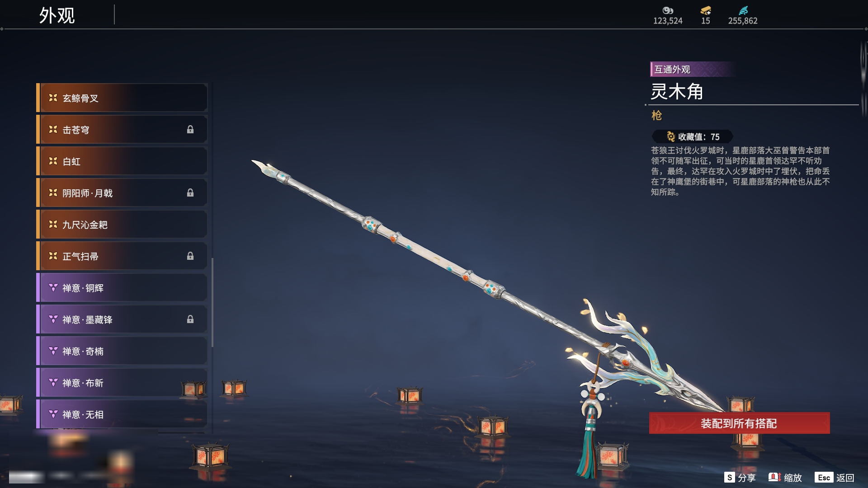This screenshot has width=868, height=488.
Task: Click the gold ingot icon showing 15
Action: (x=706, y=10)
